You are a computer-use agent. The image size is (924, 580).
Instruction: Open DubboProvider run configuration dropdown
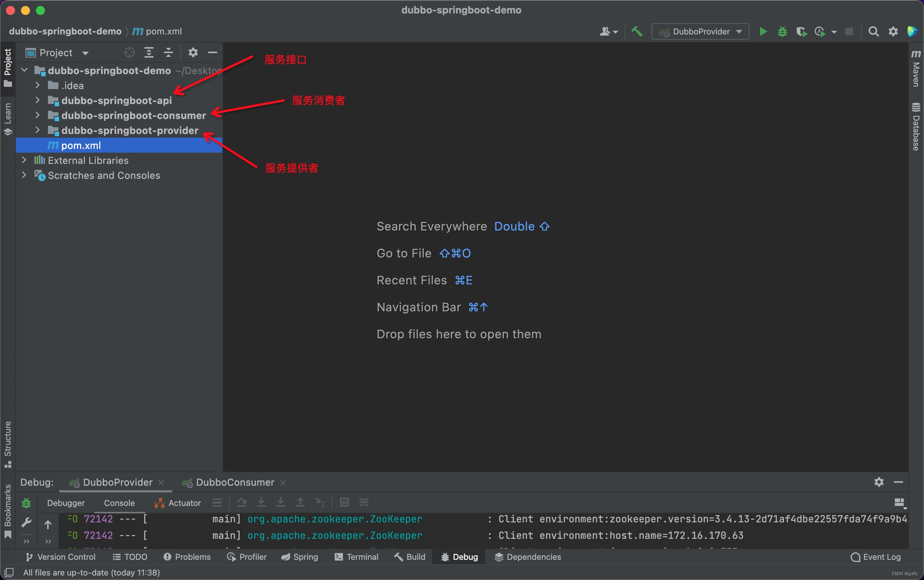(700, 31)
